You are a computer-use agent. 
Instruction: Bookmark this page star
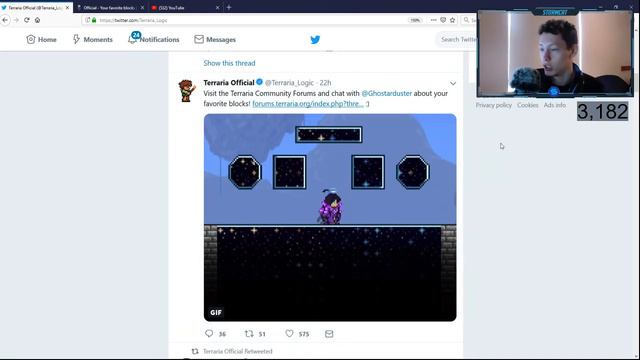[x=452, y=20]
